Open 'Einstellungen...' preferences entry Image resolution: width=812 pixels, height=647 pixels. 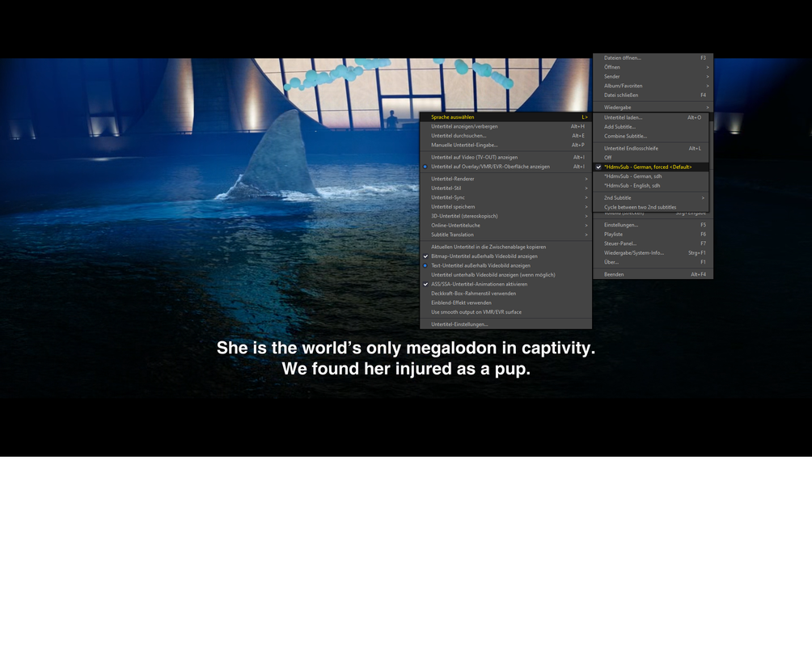point(653,225)
